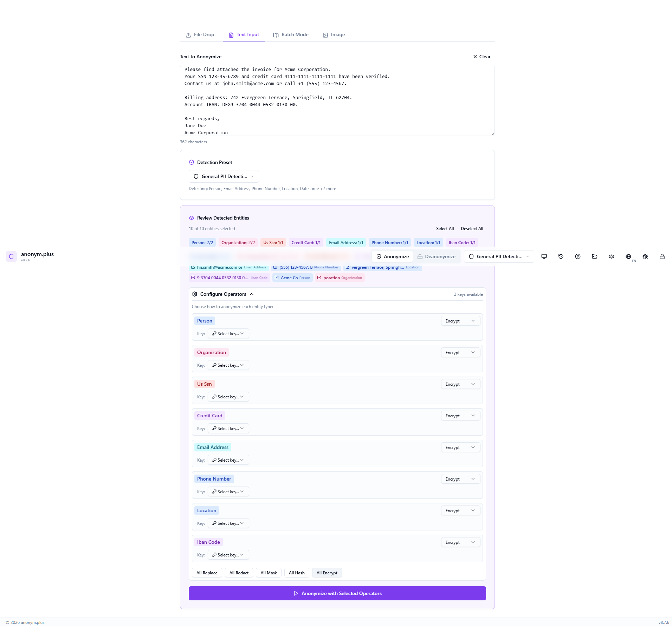Open the debug bug report icon

[645, 256]
